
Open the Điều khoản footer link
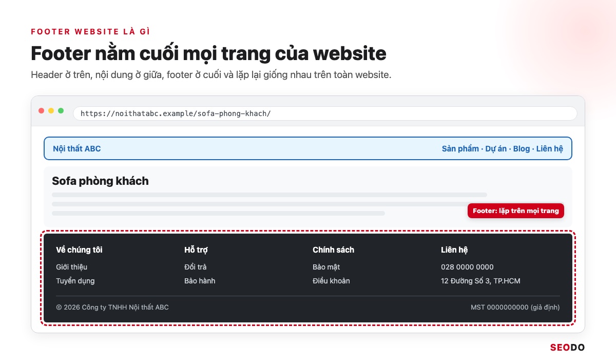(331, 281)
